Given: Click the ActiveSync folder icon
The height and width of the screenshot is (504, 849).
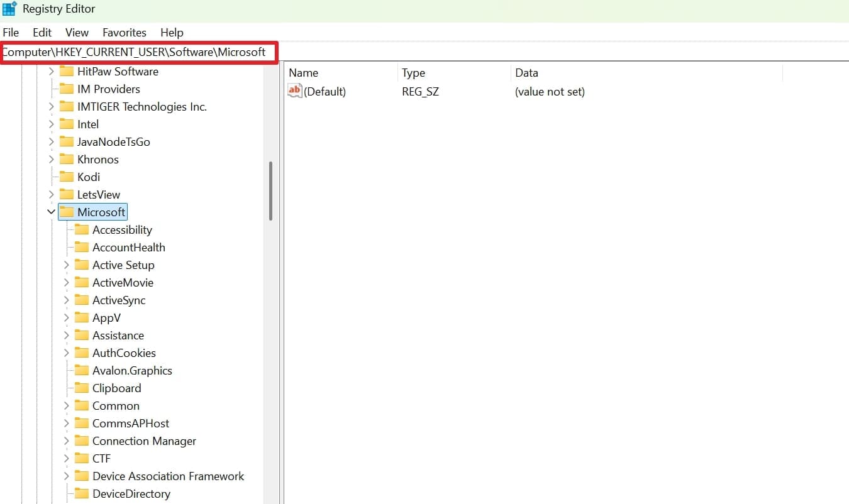Looking at the screenshot, I should coord(82,300).
